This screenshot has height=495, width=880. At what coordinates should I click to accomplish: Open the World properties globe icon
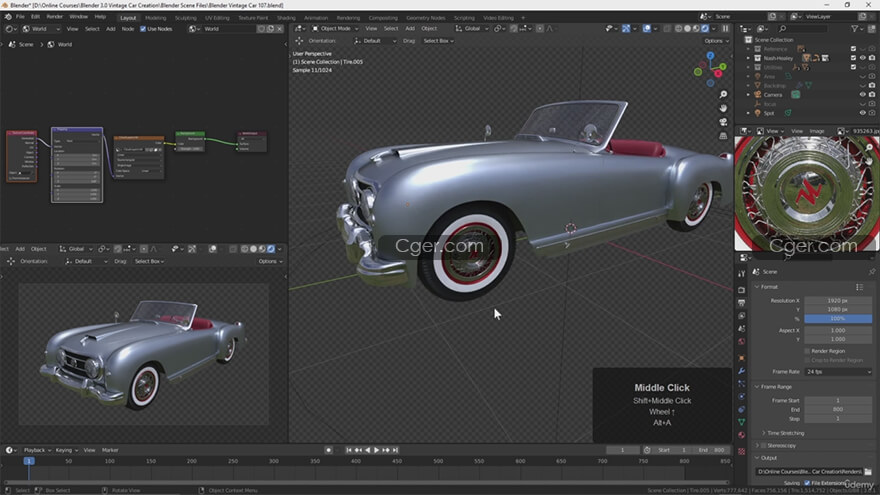pos(741,342)
